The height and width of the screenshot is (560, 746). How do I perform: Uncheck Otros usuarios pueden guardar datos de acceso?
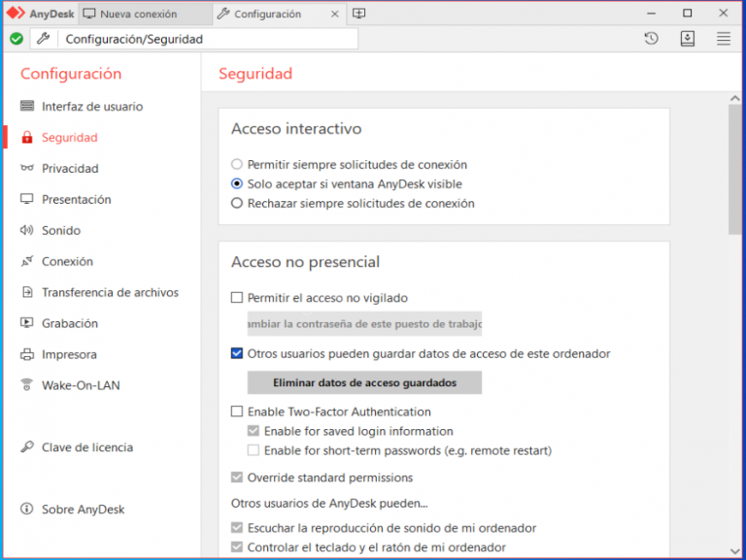(237, 353)
